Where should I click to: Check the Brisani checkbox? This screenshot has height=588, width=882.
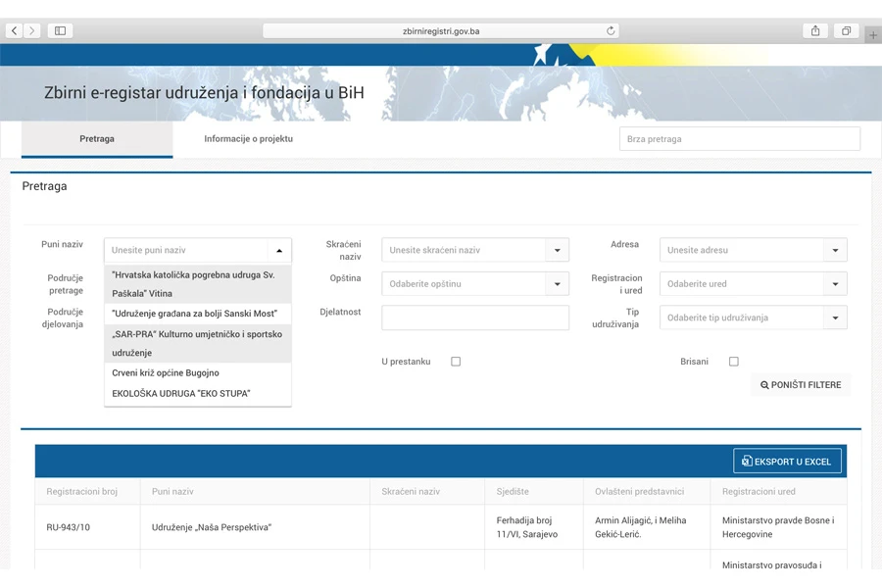733,362
